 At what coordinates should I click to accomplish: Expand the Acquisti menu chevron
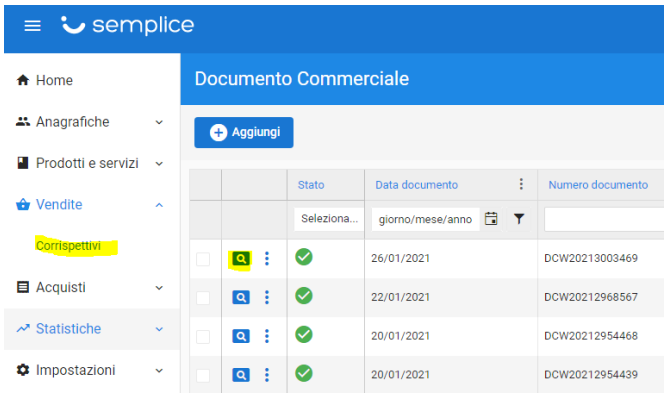(x=159, y=288)
